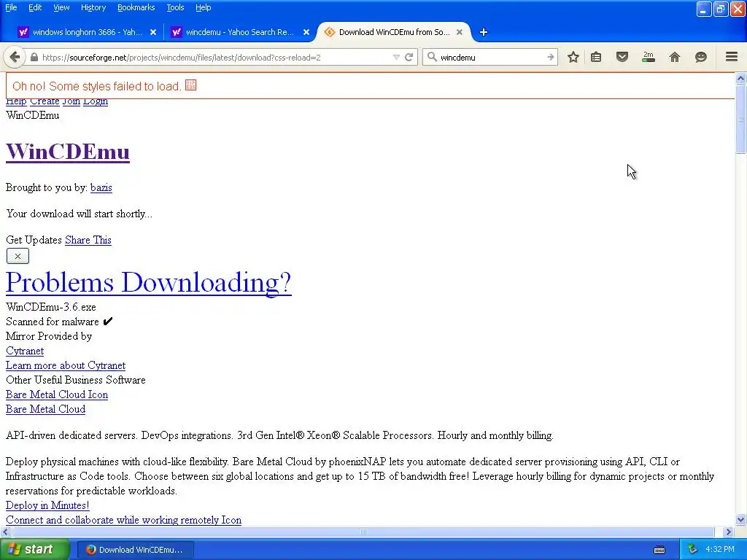Screen dimensions: 747x560
Task: Open the Problems Downloading? link
Action: pyautogui.click(x=148, y=282)
